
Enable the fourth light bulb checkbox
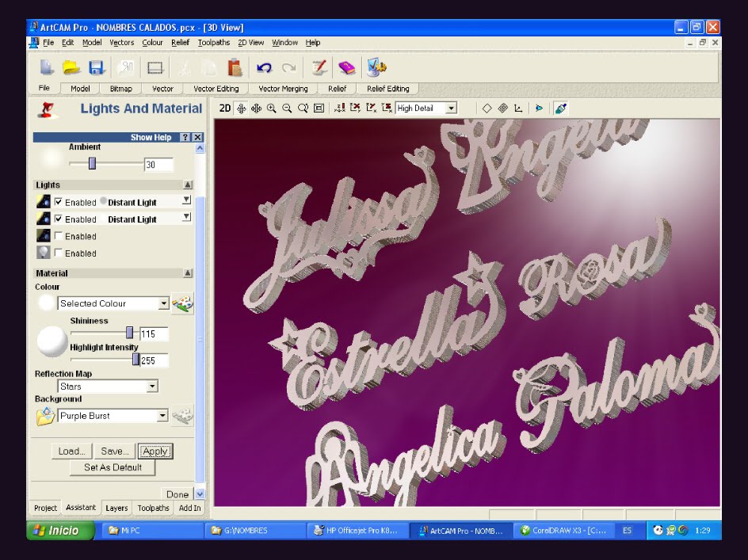tap(58, 253)
